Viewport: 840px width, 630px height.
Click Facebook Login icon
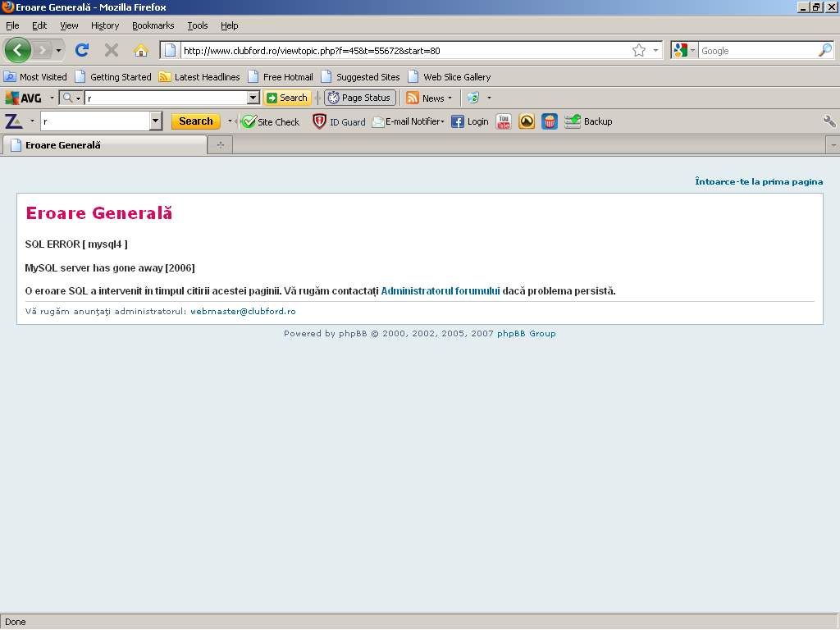[x=459, y=121]
